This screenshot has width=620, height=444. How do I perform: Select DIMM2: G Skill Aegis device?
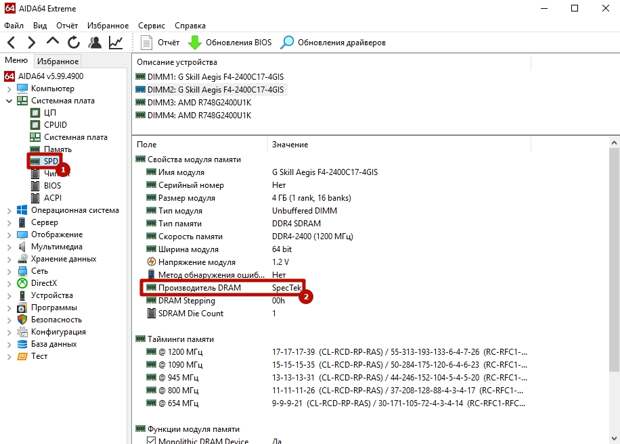(x=210, y=90)
